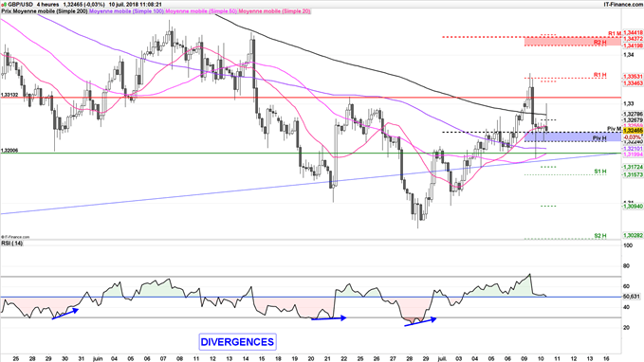
Task: Click 'Prix Moyenne mobile (Simple 200)' legend
Action: coord(45,11)
